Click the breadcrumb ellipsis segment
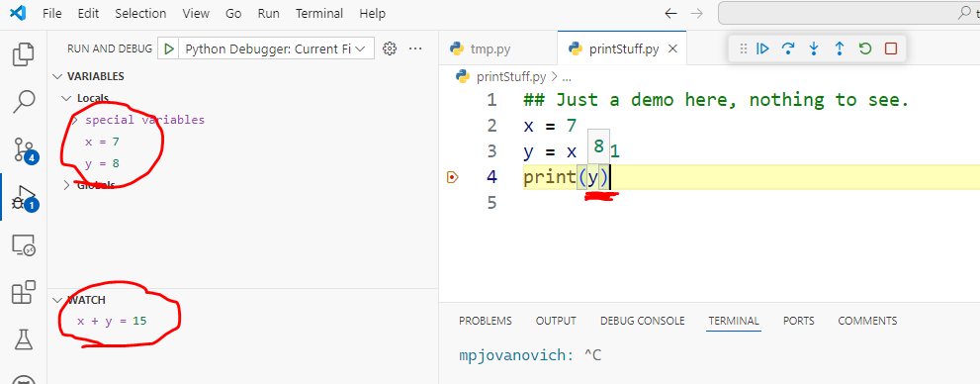 pos(567,77)
